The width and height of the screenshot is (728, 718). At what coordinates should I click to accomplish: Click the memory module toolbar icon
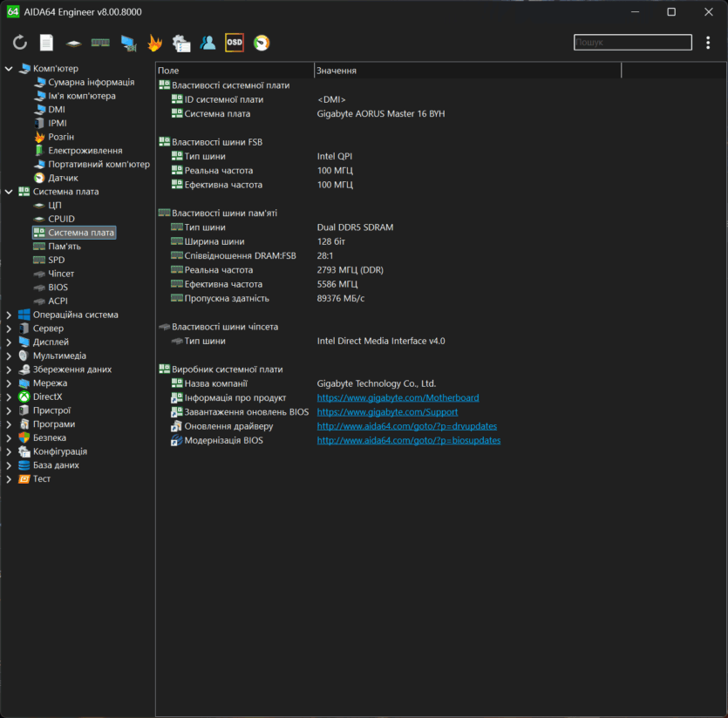click(x=100, y=43)
